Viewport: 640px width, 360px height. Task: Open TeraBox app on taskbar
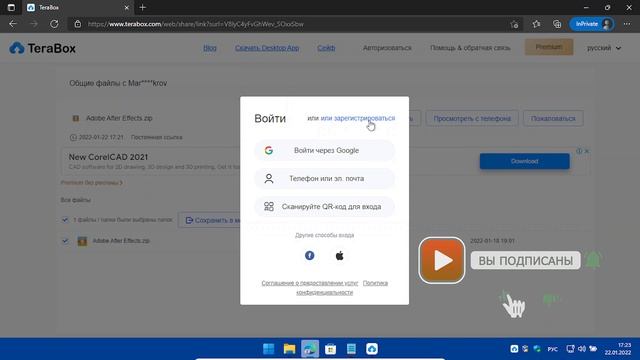372,349
